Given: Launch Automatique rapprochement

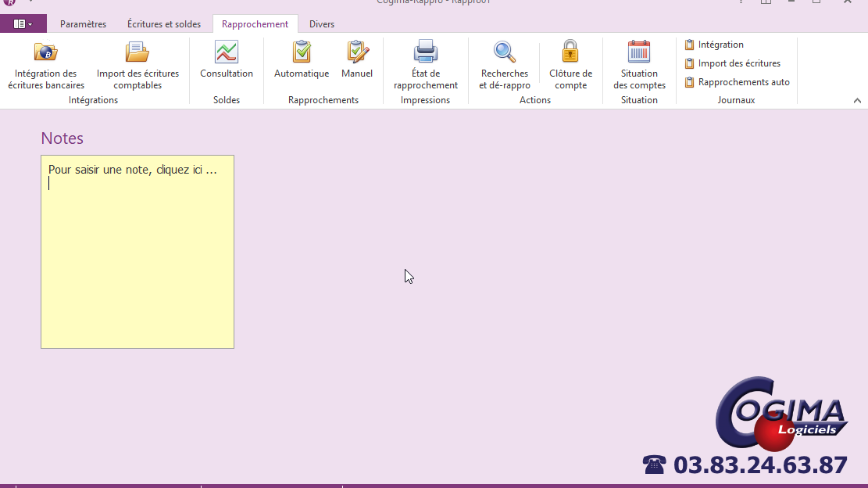Looking at the screenshot, I should pos(302,53).
